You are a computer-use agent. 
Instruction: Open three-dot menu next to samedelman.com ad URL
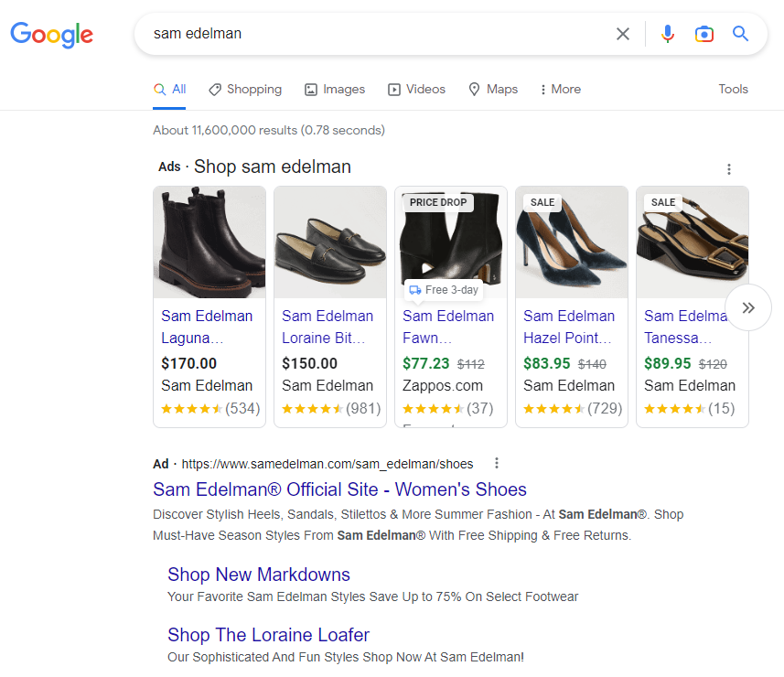point(497,463)
